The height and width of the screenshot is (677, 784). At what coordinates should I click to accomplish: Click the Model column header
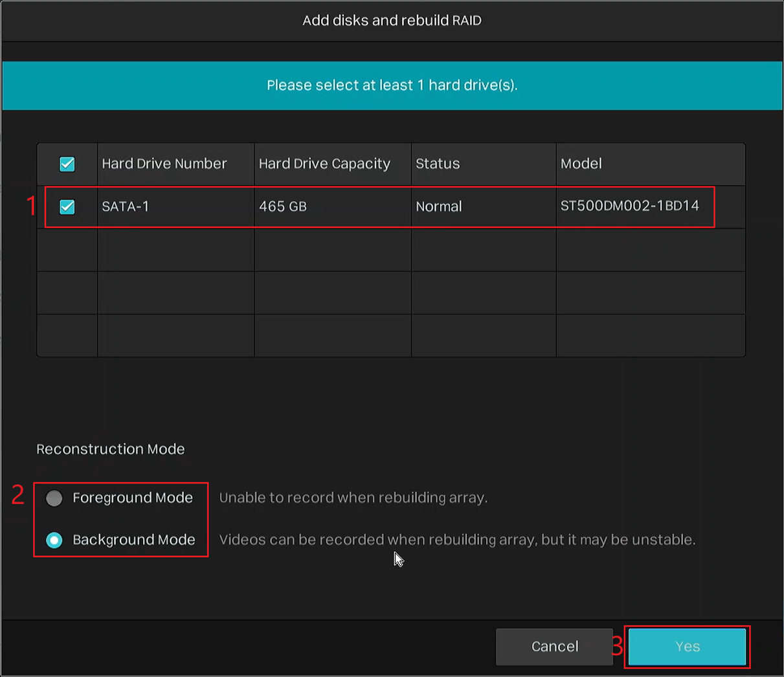point(651,164)
